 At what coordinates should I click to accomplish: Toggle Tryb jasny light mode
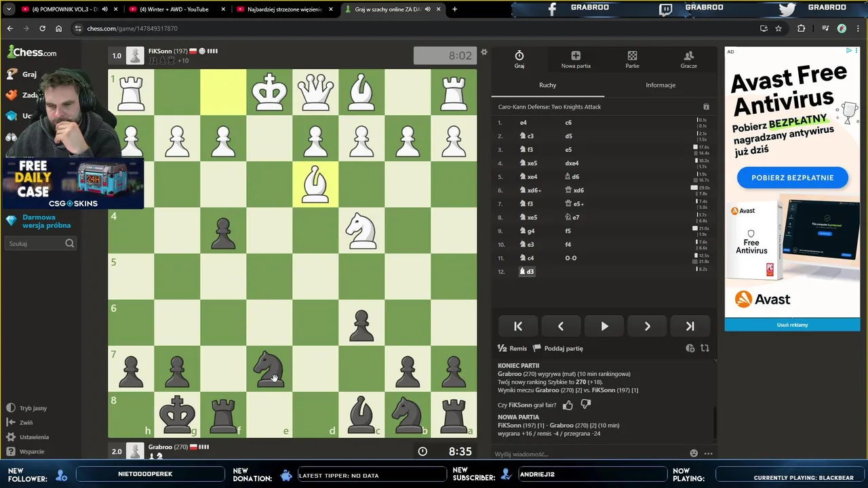click(x=27, y=408)
